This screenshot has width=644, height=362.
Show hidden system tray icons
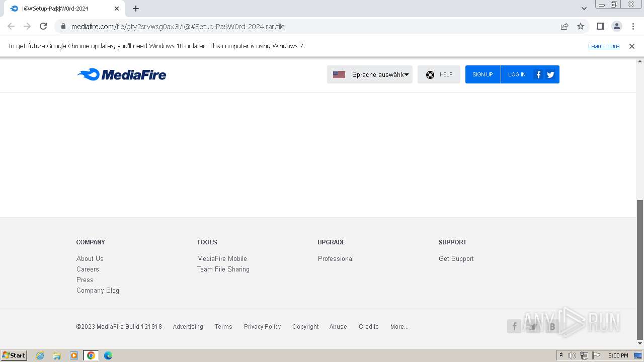point(561,355)
